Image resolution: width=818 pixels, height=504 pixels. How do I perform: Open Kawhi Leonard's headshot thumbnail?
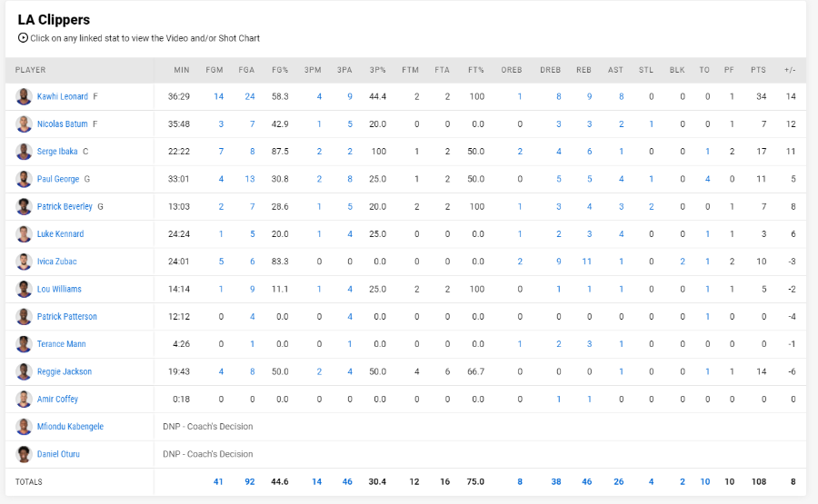click(24, 96)
